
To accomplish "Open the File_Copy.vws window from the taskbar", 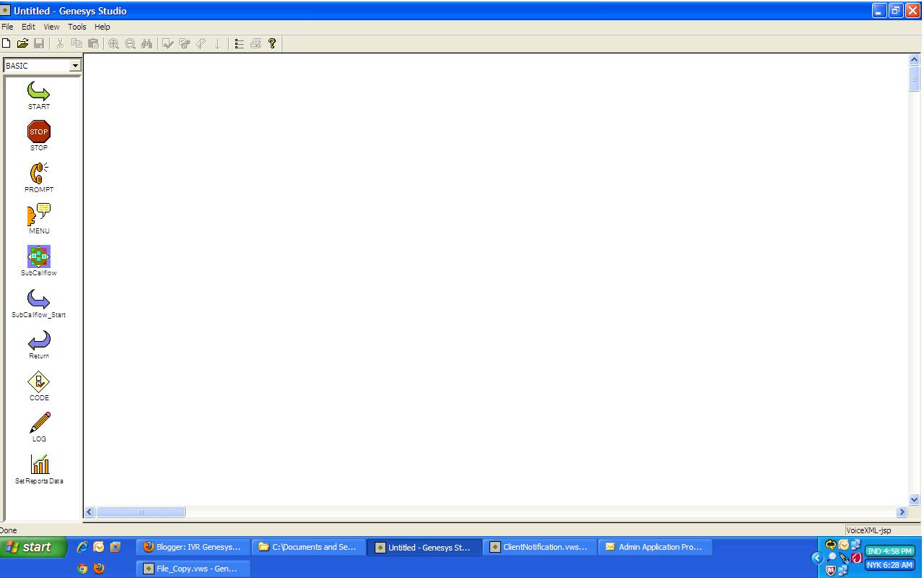I will click(193, 569).
